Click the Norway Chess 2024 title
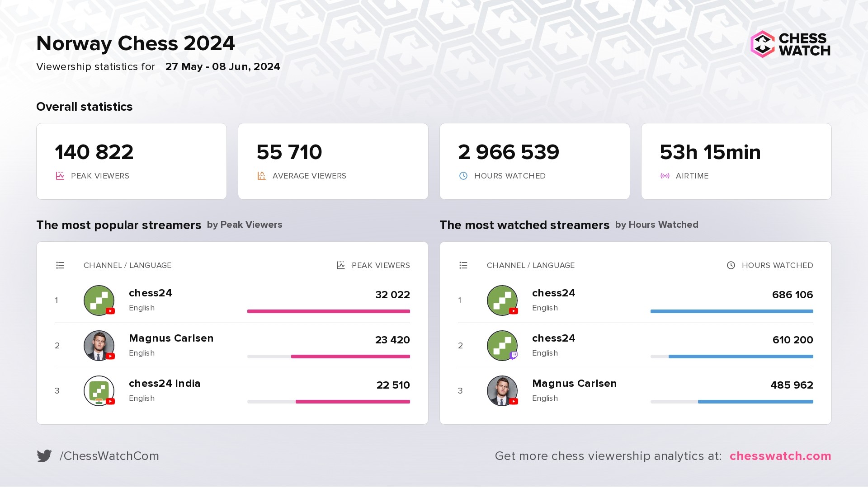868x488 pixels. 136,43
